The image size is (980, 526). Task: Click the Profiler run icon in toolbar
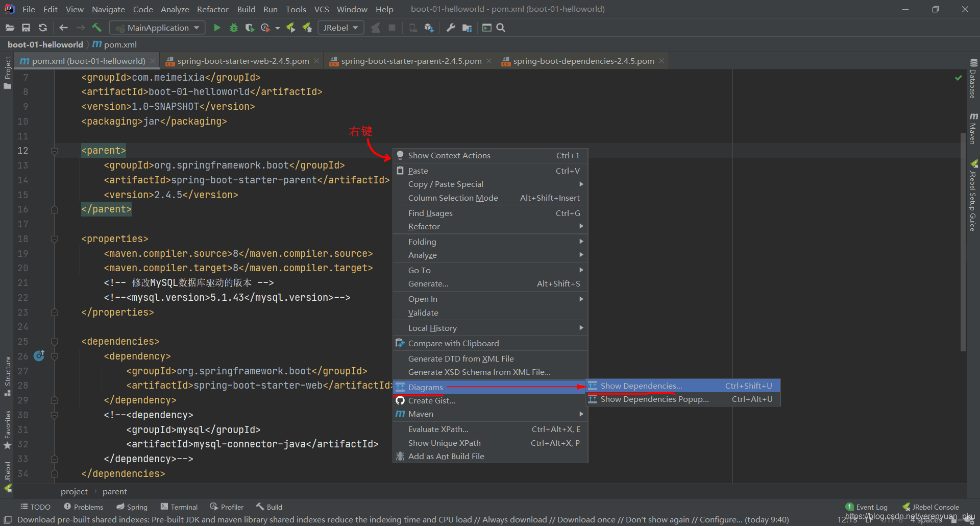(x=265, y=28)
